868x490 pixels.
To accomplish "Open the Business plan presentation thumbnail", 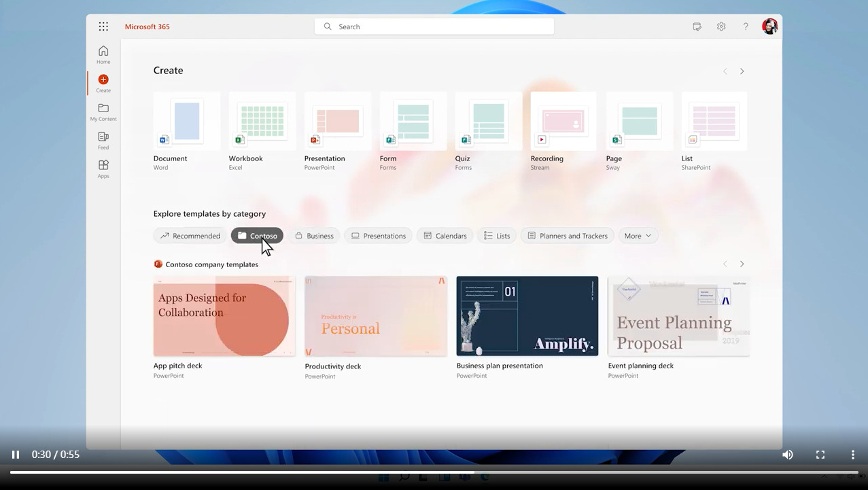I will click(x=527, y=316).
